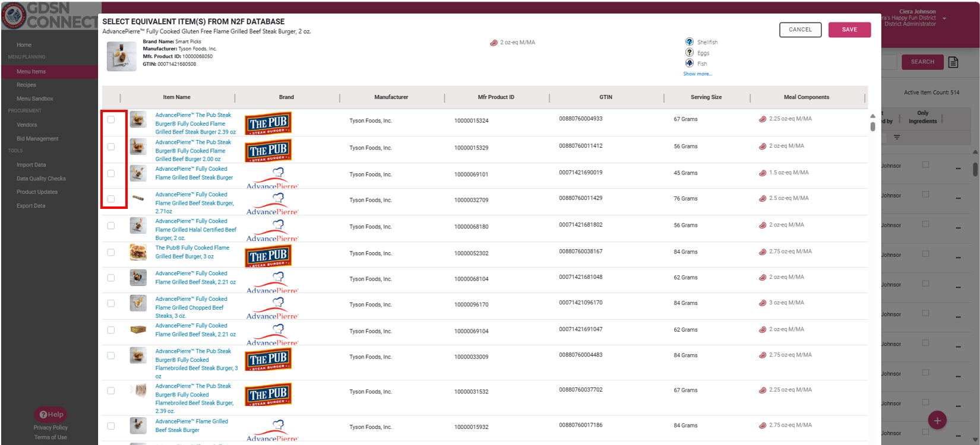
Task: Open Import Data in sidebar
Action: (31, 165)
